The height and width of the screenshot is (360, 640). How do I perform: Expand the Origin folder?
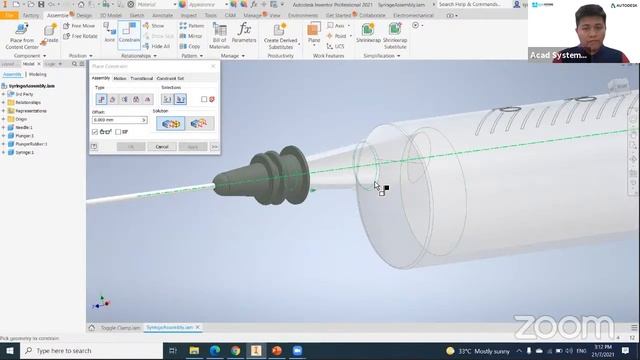pyautogui.click(x=4, y=119)
